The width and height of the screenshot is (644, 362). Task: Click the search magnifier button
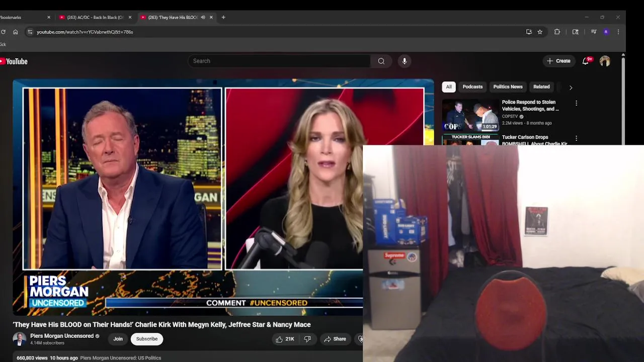pyautogui.click(x=381, y=61)
